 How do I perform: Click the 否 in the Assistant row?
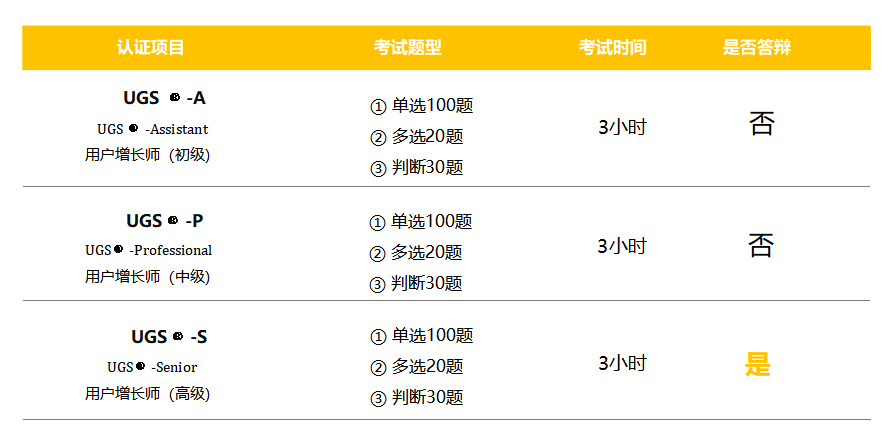point(762,124)
